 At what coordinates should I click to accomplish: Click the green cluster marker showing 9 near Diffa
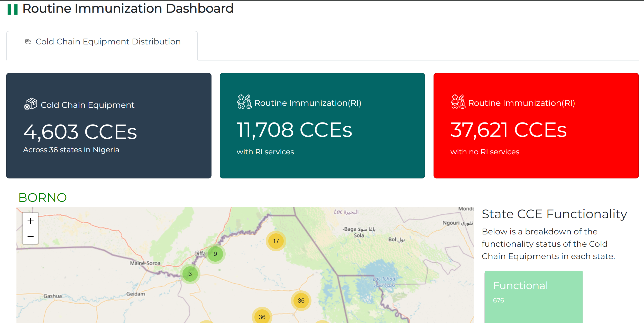215,254
